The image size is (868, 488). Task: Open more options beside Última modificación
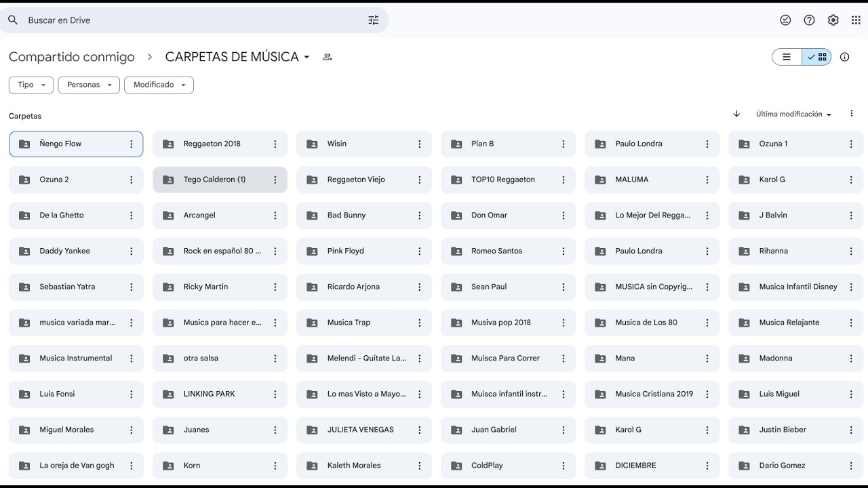[x=852, y=114]
